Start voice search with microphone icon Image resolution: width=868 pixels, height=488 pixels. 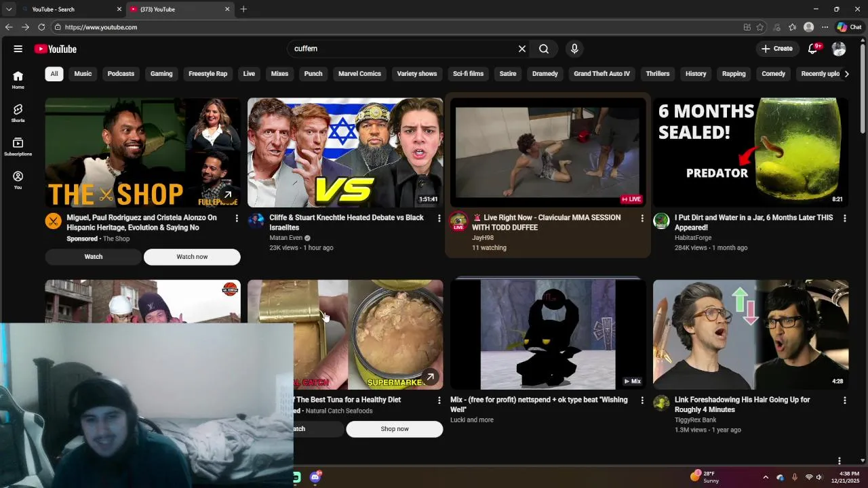pyautogui.click(x=574, y=49)
